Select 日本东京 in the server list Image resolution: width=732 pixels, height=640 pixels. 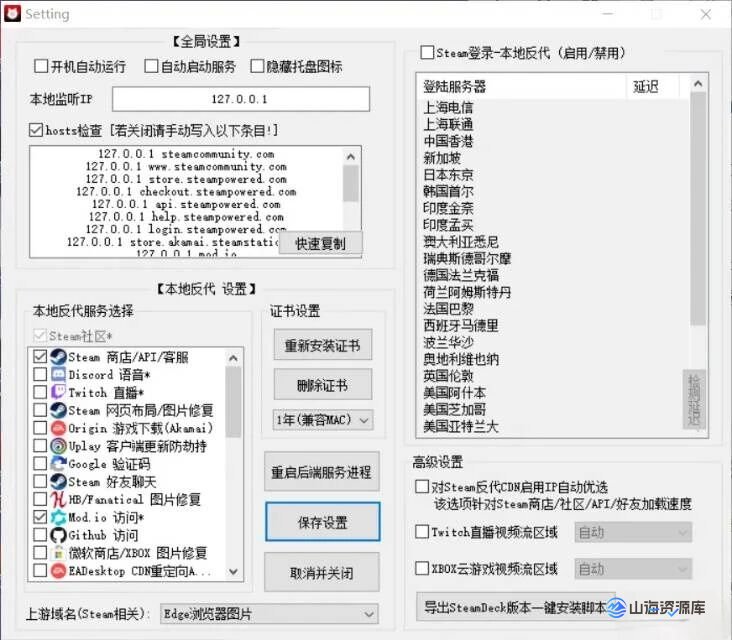(x=448, y=175)
